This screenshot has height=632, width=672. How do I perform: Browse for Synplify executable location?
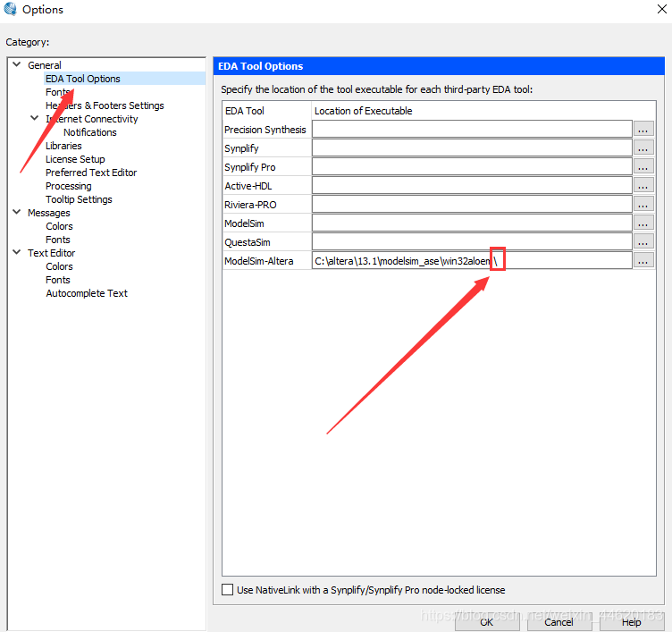tap(643, 147)
